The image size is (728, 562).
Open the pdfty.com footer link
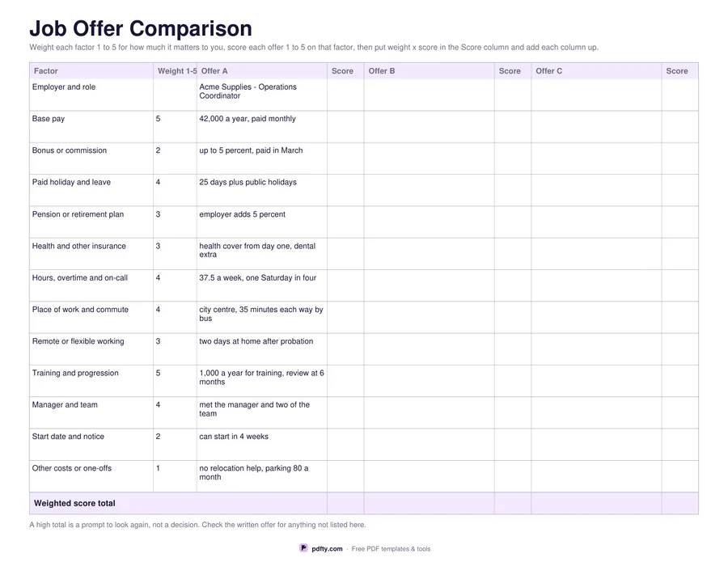[327, 548]
